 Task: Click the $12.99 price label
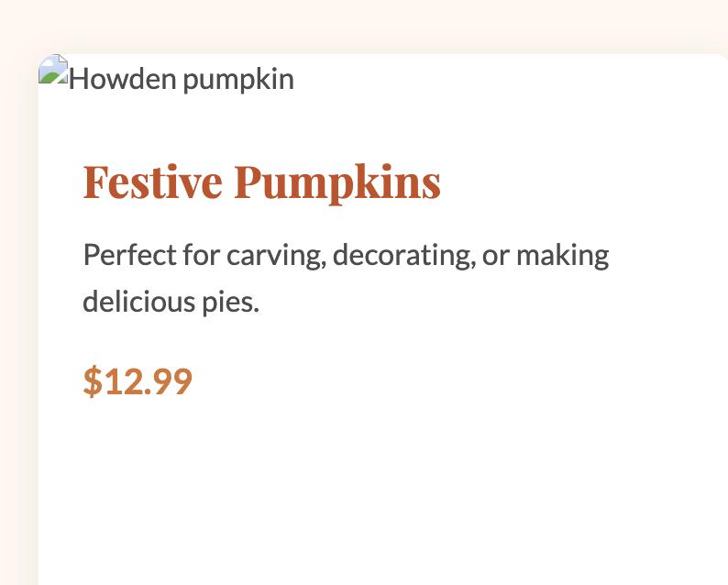coord(138,381)
